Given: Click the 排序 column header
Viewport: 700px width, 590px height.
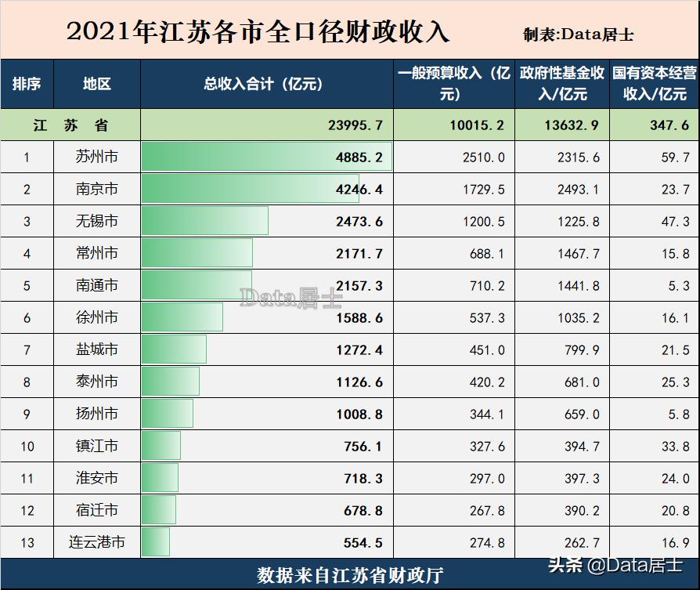Looking at the screenshot, I should (27, 84).
